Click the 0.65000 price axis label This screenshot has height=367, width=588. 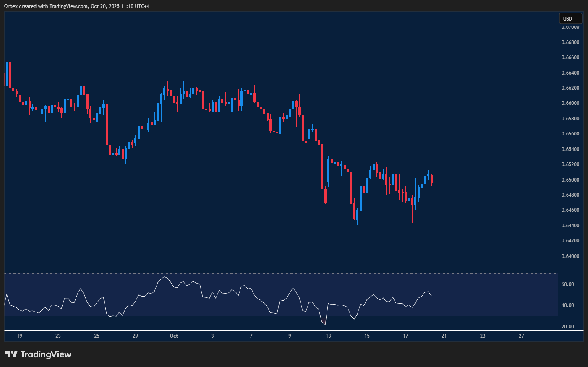tap(570, 180)
